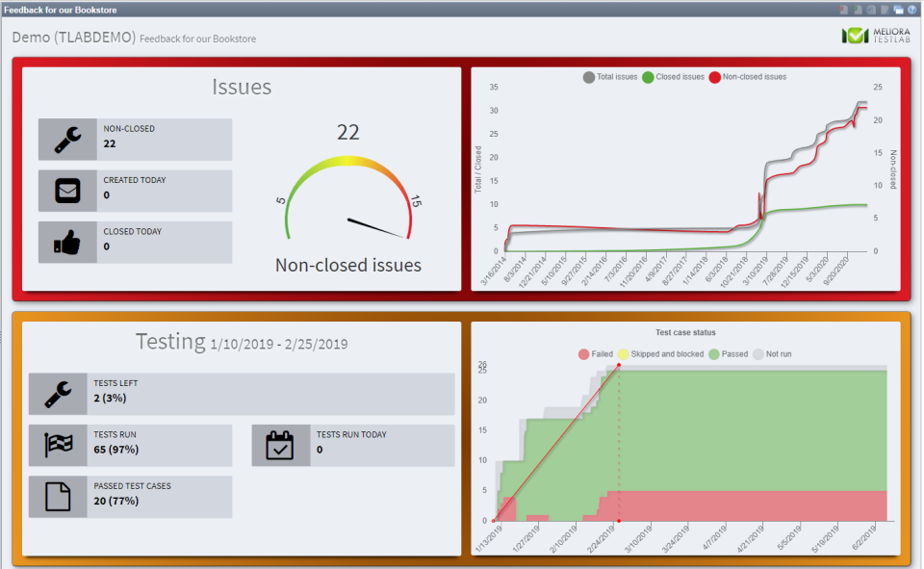Click the calendar icon beside Tests Run Today
The image size is (924, 569).
tap(280, 444)
